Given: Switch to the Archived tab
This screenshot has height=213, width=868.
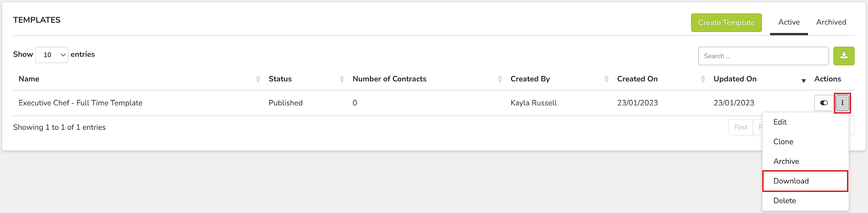Looking at the screenshot, I should [831, 22].
